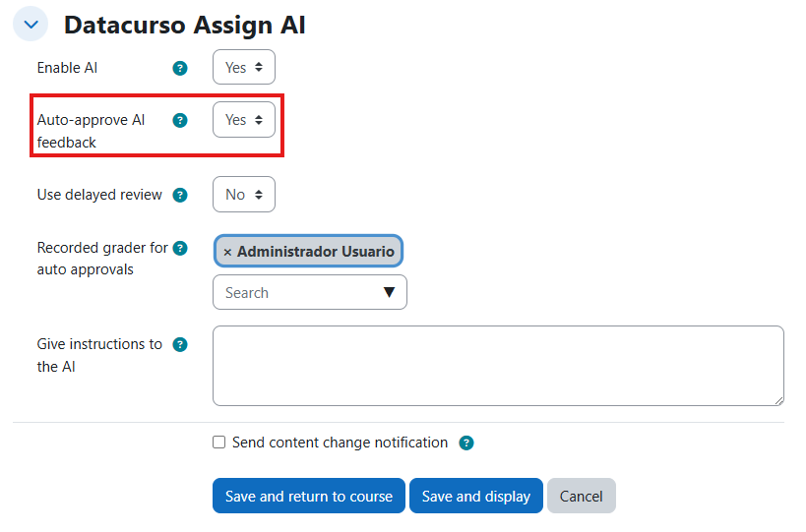Open Auto-approve AI feedback dropdown
This screenshot has height=532, width=806.
point(244,120)
